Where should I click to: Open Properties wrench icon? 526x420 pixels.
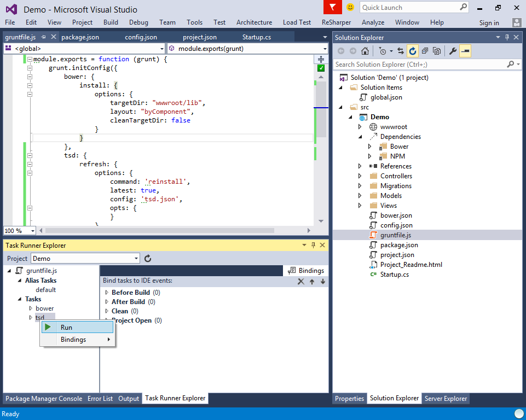point(453,51)
